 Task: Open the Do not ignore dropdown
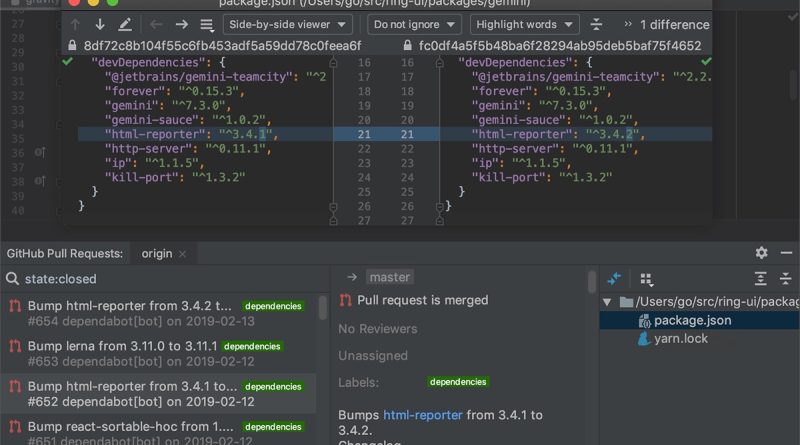tap(414, 24)
